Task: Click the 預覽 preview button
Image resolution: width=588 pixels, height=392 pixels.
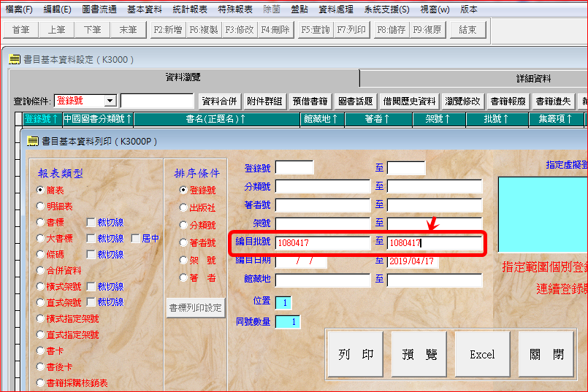Action: (419, 354)
